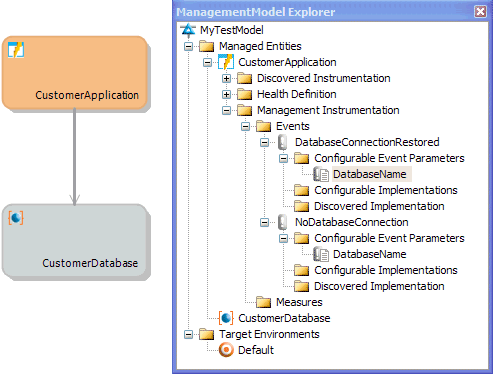Collapse the NoDatabaseConnection node
This screenshot has height=374, width=493.
265,222
